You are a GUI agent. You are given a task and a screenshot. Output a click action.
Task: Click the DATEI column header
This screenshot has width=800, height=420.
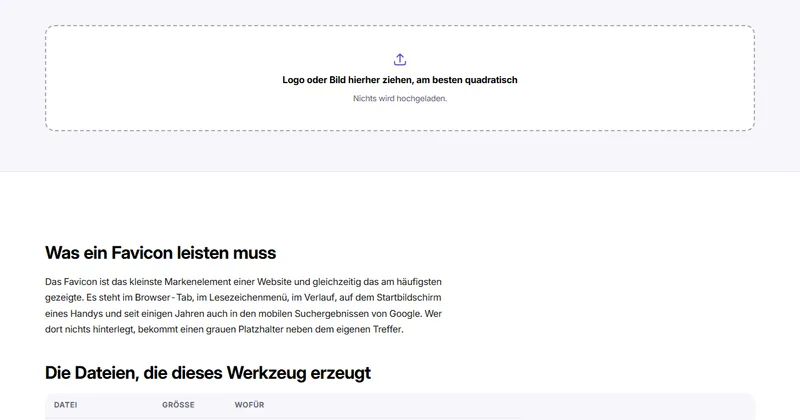click(66, 405)
